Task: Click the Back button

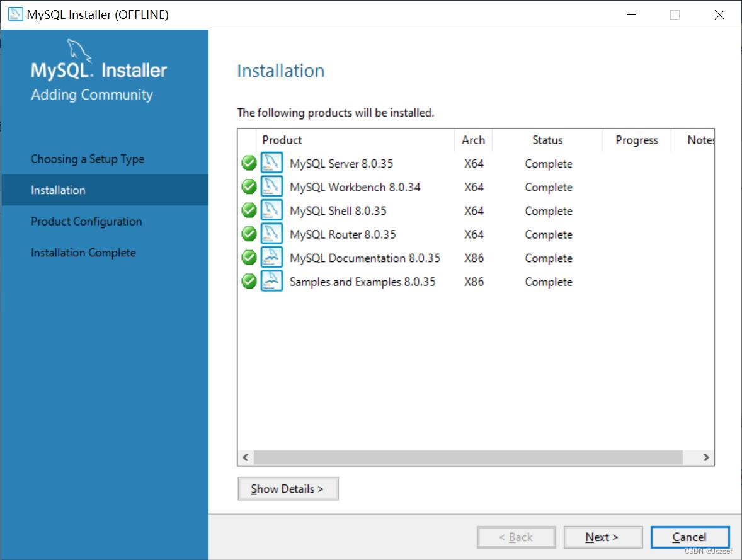Action: (x=517, y=537)
